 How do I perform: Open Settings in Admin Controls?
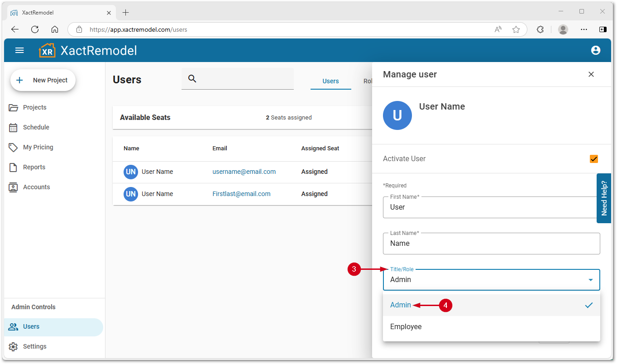pyautogui.click(x=34, y=346)
